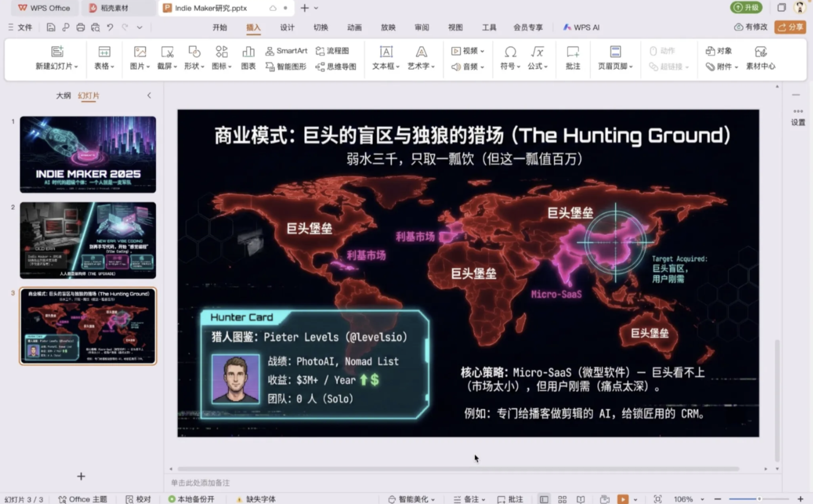
Task: Open the Icons (图标) library
Action: (221, 57)
